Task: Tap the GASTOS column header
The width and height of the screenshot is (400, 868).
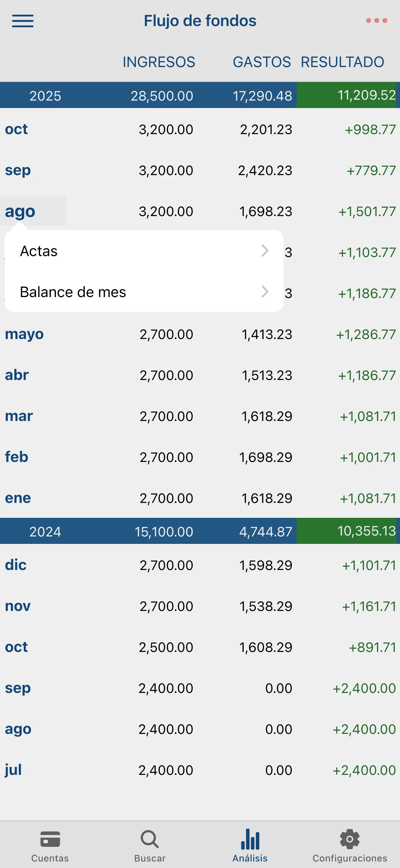Action: click(262, 62)
